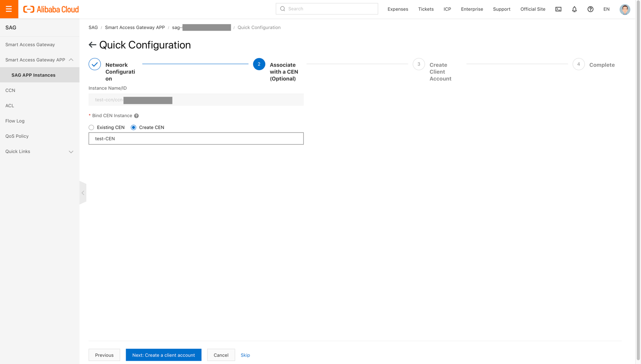Select the Existing CEN radio option
Screen dimensions: 641x364
[x=92, y=127]
